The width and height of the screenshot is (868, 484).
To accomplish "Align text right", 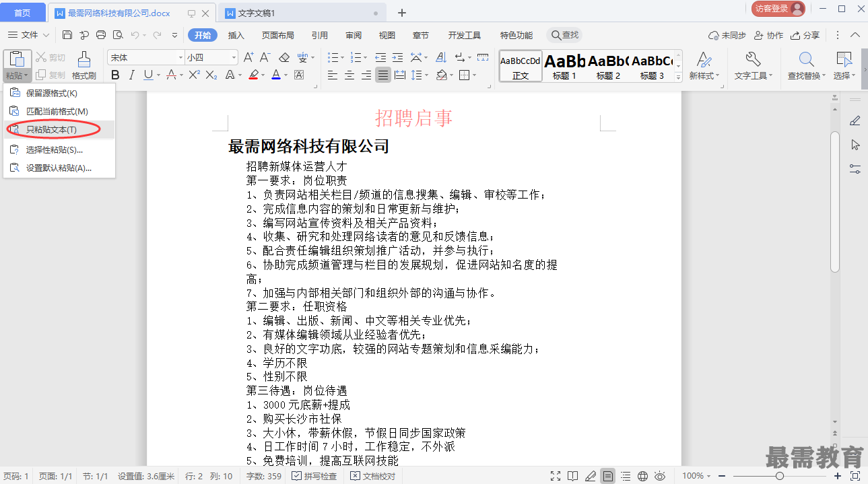I will click(366, 75).
